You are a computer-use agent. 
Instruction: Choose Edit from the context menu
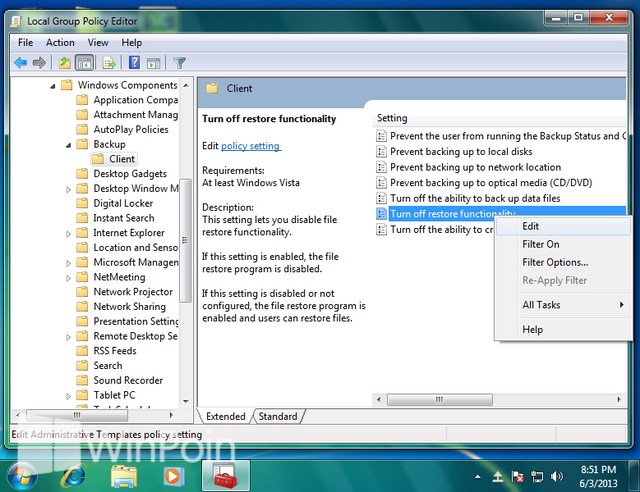[x=563, y=226]
